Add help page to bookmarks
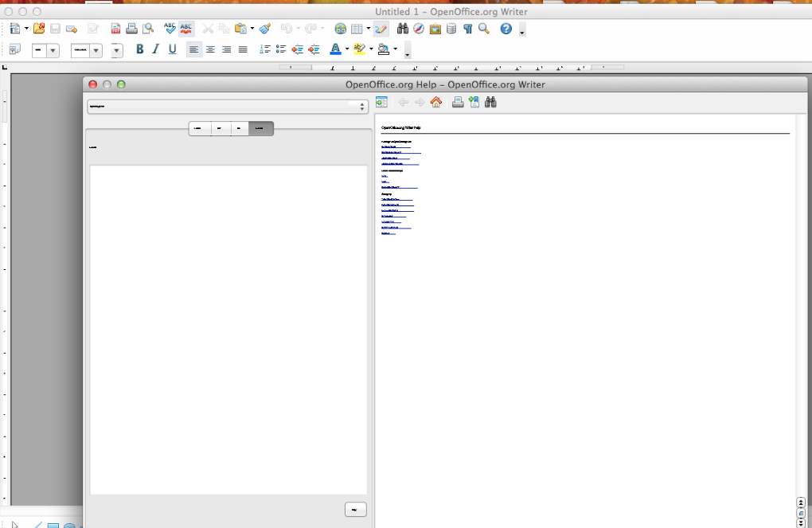This screenshot has width=812, height=528. (x=474, y=102)
